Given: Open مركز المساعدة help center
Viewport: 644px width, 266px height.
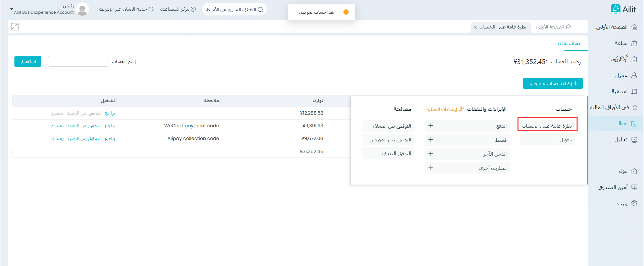Looking at the screenshot, I should (x=178, y=9).
